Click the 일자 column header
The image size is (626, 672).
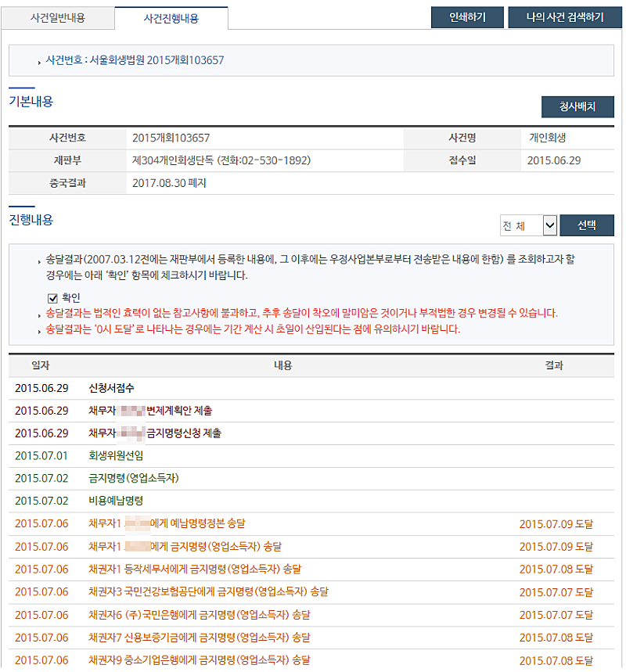click(x=41, y=365)
